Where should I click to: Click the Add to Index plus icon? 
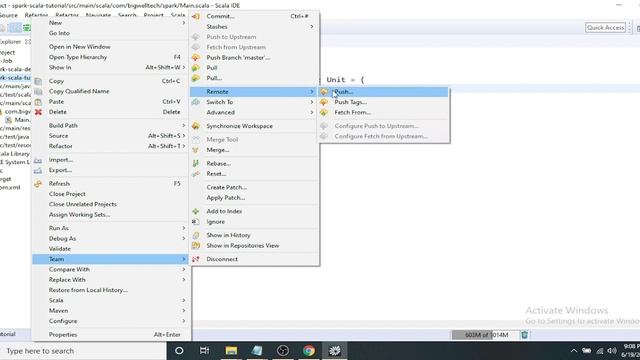[x=196, y=211]
